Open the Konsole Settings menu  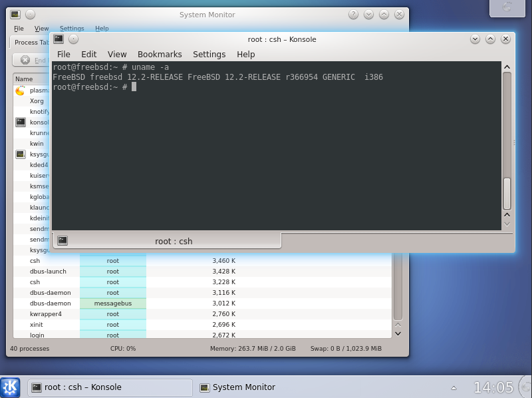[x=209, y=55]
